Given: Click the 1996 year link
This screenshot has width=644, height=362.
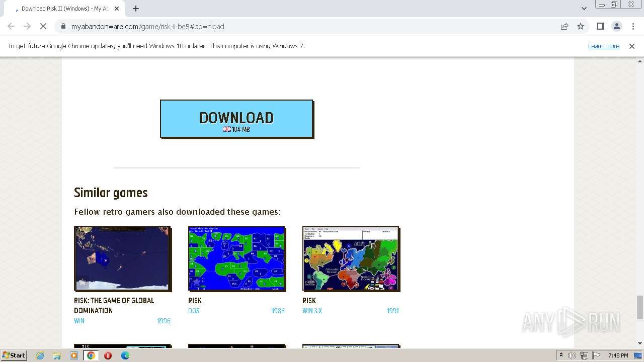Looking at the screenshot, I should tap(164, 321).
